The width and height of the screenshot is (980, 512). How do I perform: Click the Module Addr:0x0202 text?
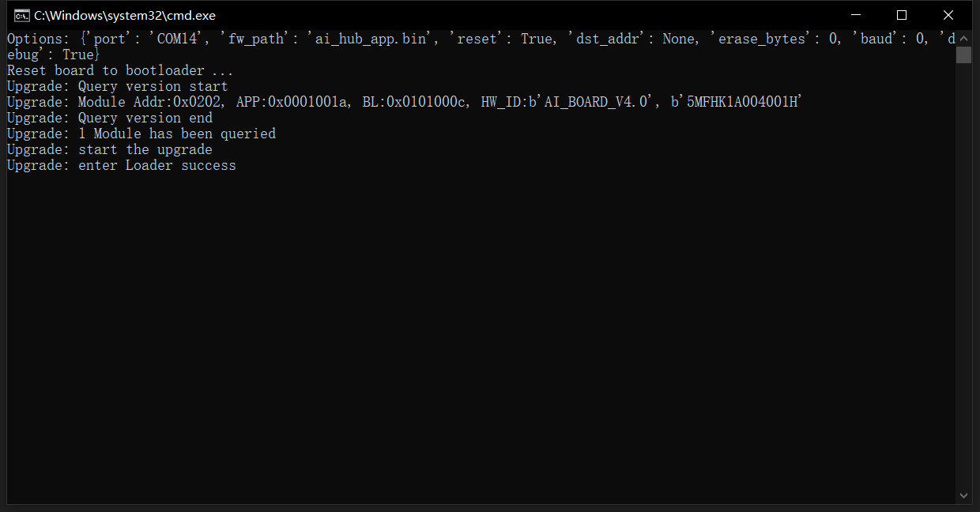tap(149, 102)
